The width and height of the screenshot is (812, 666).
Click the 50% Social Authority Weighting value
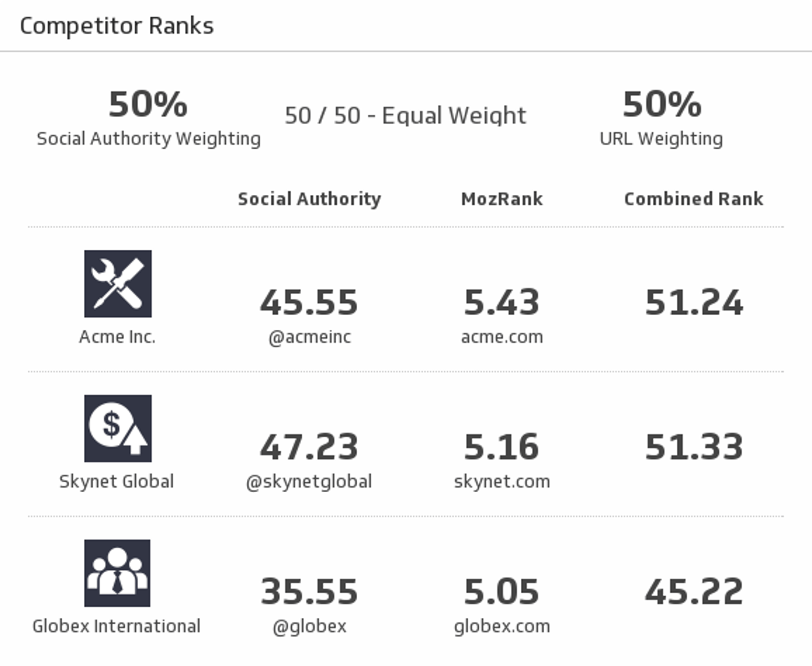point(147,105)
